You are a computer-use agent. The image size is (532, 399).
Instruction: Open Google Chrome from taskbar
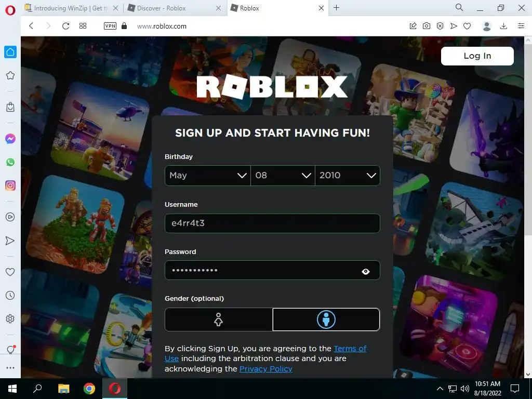pos(89,389)
